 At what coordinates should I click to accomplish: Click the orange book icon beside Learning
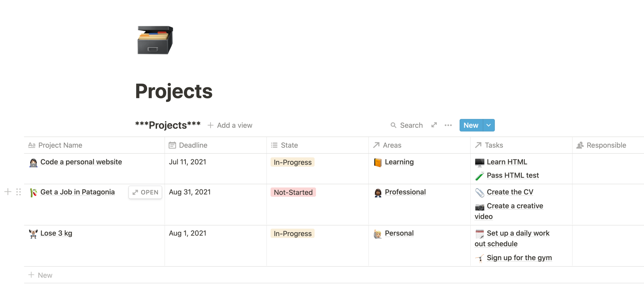tap(378, 162)
